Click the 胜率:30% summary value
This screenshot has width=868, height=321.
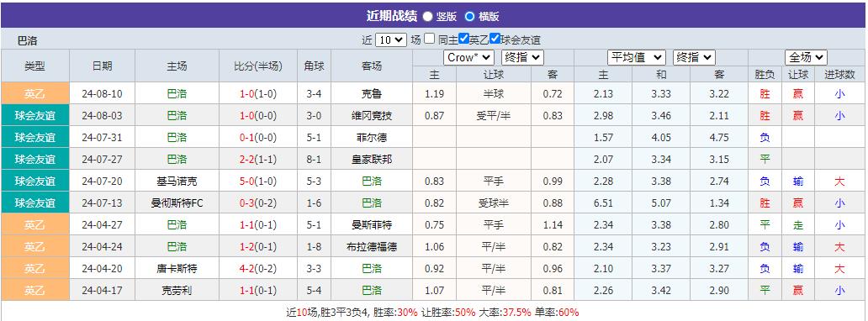[394, 312]
